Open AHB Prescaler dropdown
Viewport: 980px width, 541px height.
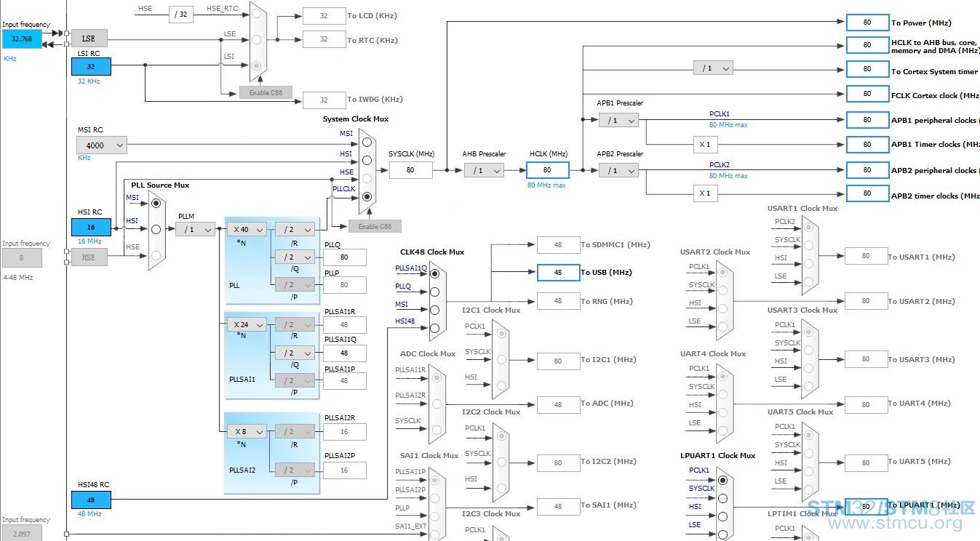(484, 170)
